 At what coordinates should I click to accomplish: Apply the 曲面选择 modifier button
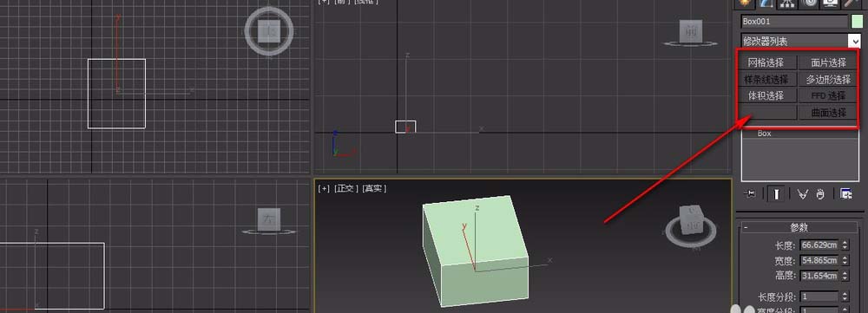pos(829,112)
